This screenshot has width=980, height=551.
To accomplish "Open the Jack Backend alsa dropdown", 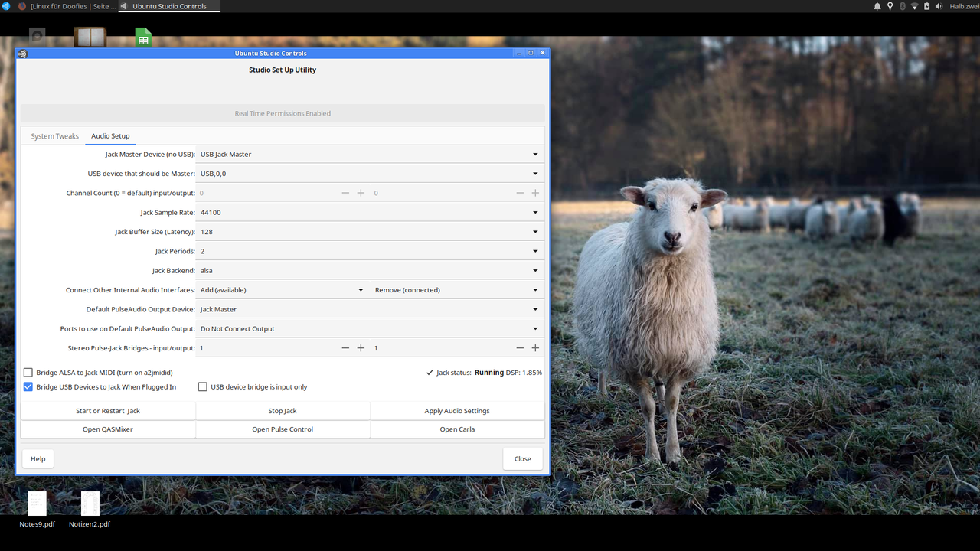I will [x=370, y=270].
